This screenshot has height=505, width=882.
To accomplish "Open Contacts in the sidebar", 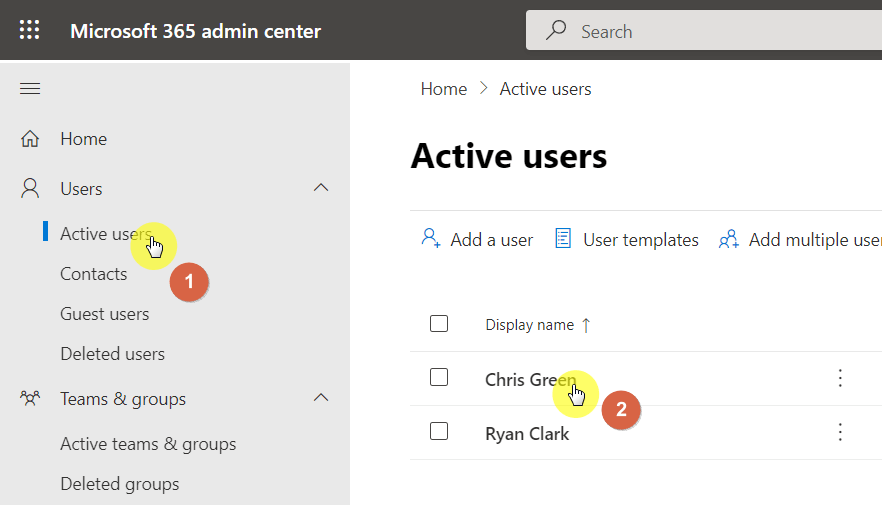I will point(94,274).
